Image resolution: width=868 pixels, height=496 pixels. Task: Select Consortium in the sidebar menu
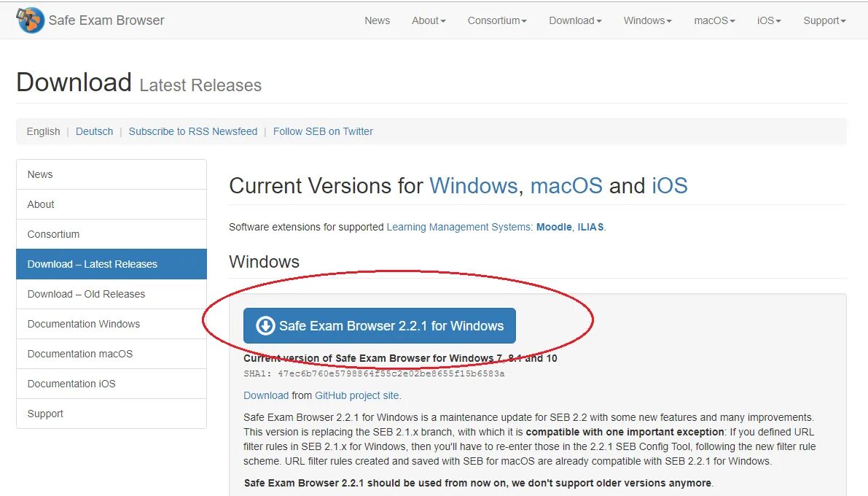(x=112, y=234)
